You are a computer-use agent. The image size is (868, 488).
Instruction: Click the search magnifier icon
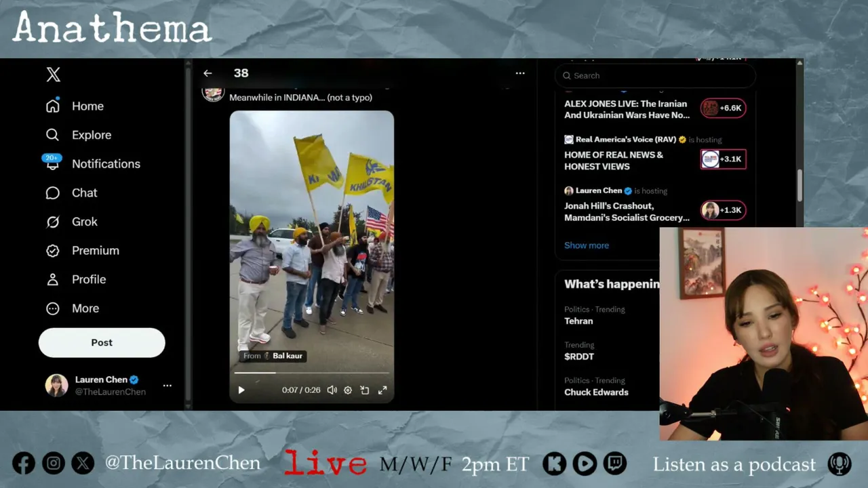567,76
